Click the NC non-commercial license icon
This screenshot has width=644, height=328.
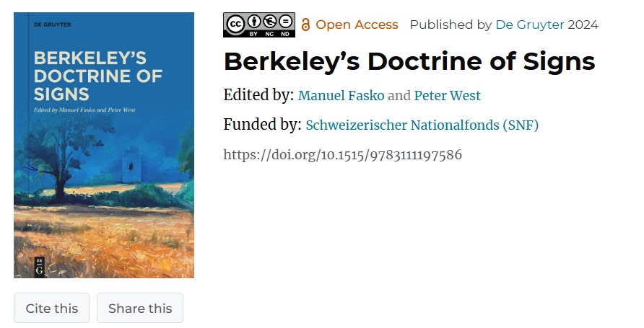point(270,22)
